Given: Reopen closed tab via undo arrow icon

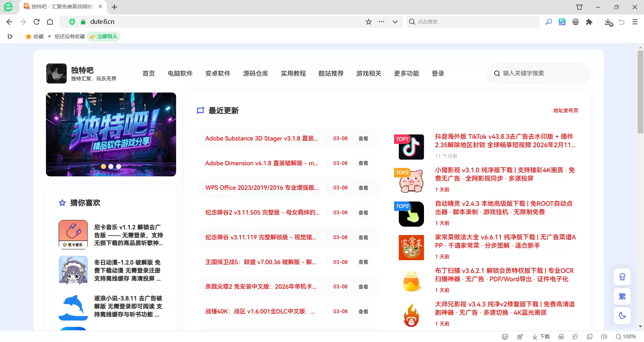Looking at the screenshot, I should (x=622, y=22).
